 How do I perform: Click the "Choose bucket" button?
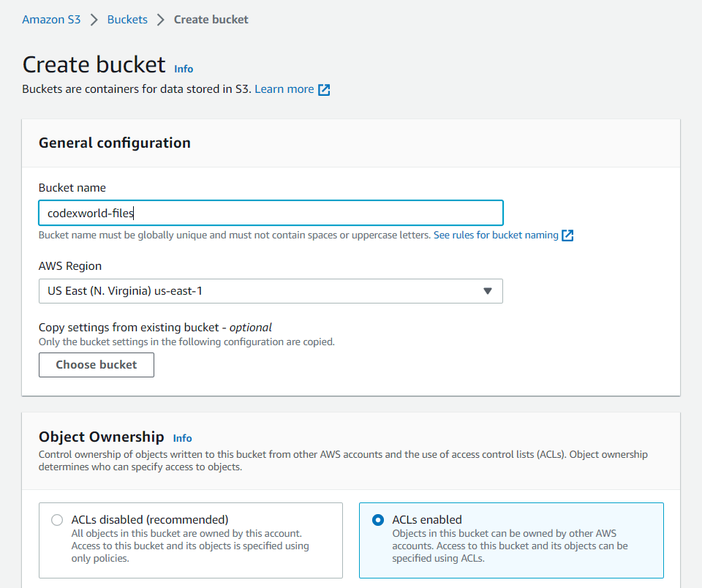pyautogui.click(x=96, y=364)
